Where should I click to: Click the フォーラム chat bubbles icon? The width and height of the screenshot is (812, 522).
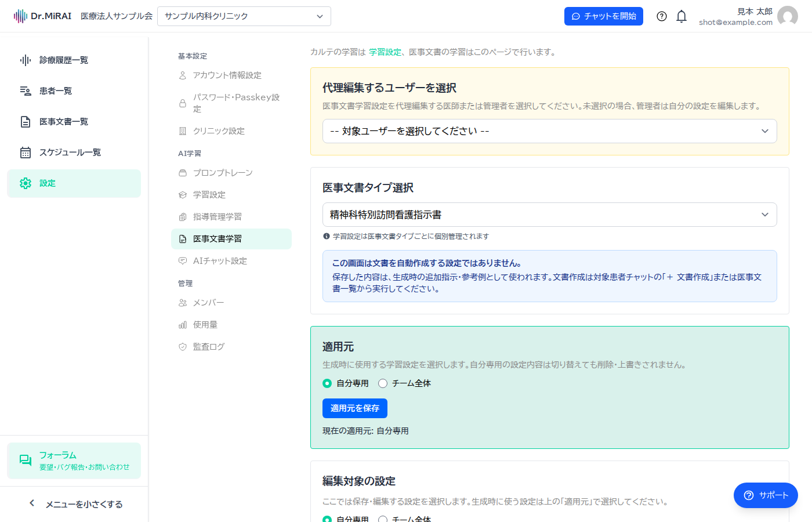26,461
